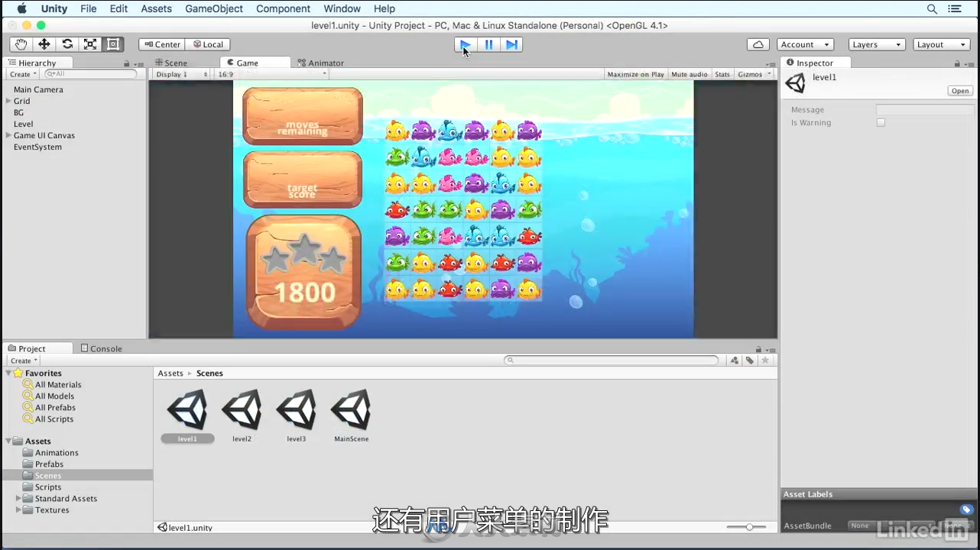Image resolution: width=980 pixels, height=550 pixels.
Task: Click the level1 scene thumbnail
Action: [x=187, y=410]
